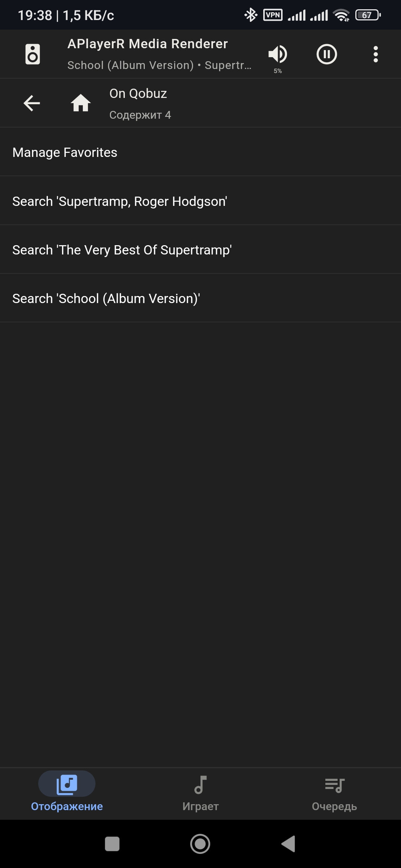
Task: Select the Отображение tab
Action: point(67,793)
